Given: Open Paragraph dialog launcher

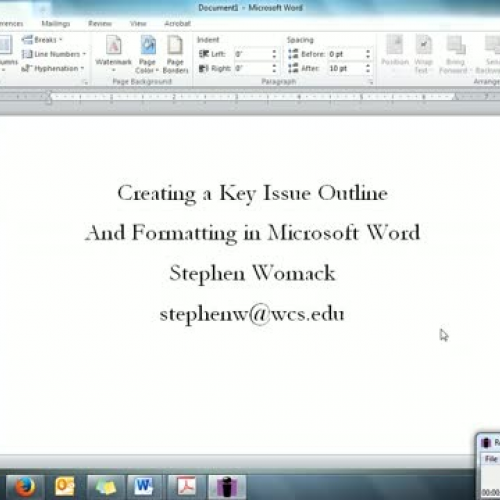Looking at the screenshot, I should [x=370, y=82].
